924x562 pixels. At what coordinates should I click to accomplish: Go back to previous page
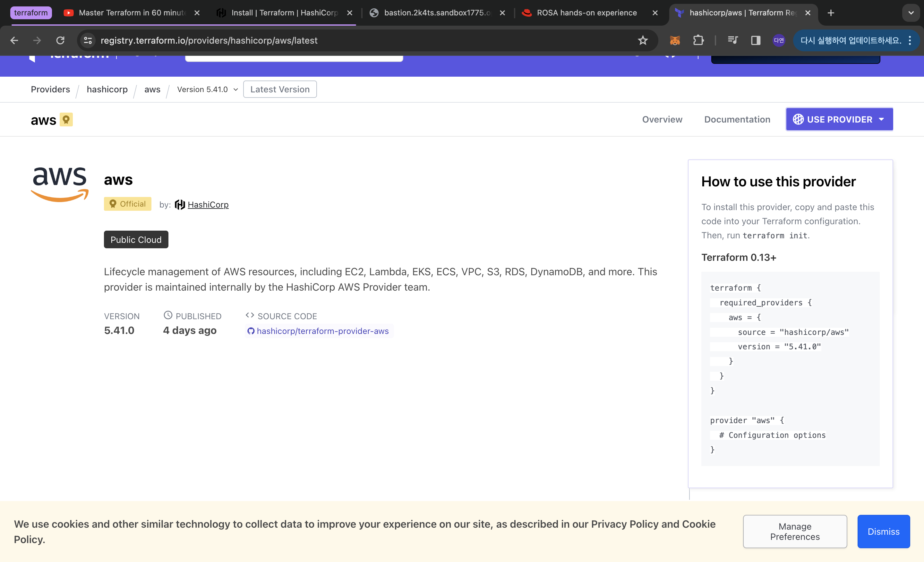(14, 40)
